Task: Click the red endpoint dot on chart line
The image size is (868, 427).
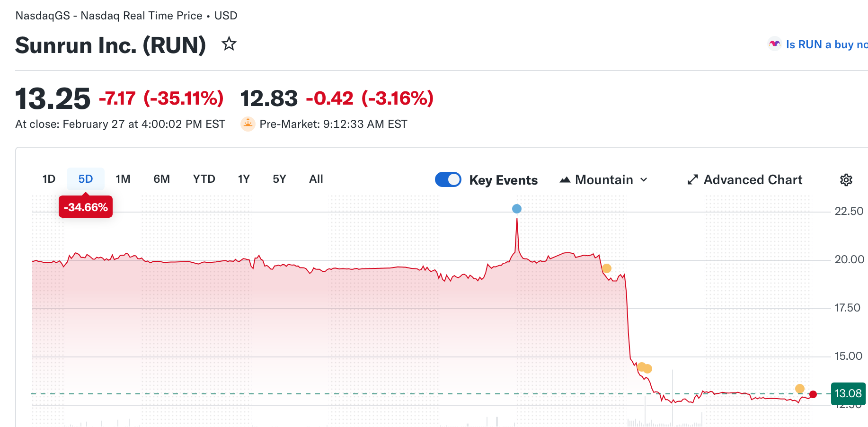Action: click(x=813, y=394)
